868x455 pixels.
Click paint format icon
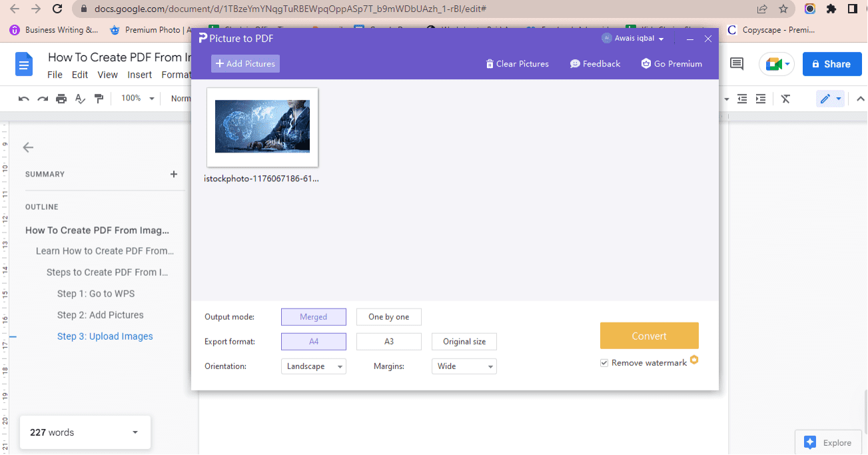tap(99, 99)
